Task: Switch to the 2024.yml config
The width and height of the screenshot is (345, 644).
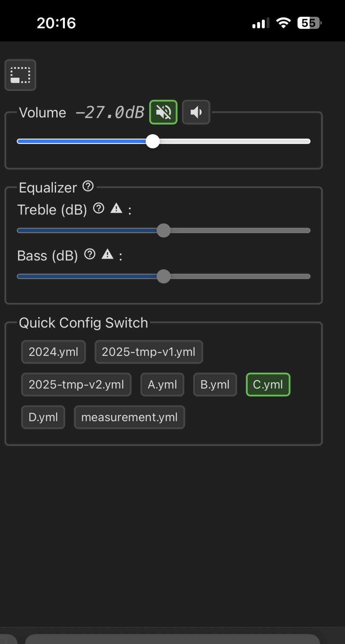Action: 54,352
